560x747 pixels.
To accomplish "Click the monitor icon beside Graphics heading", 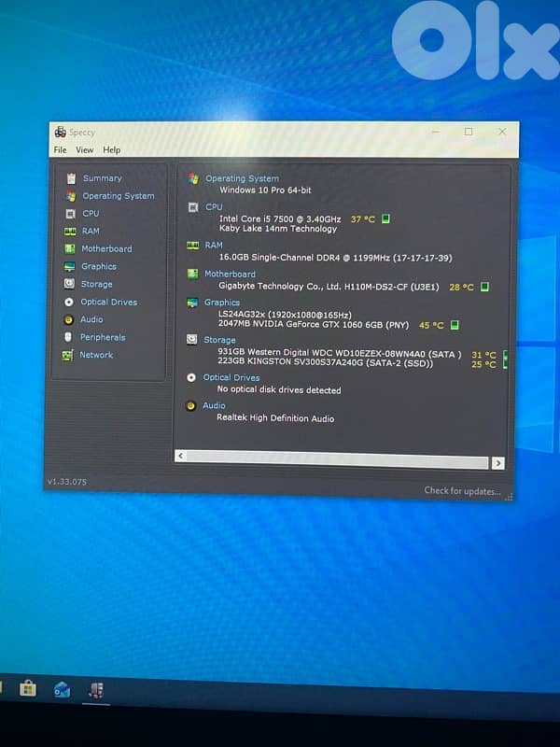I will (192, 303).
